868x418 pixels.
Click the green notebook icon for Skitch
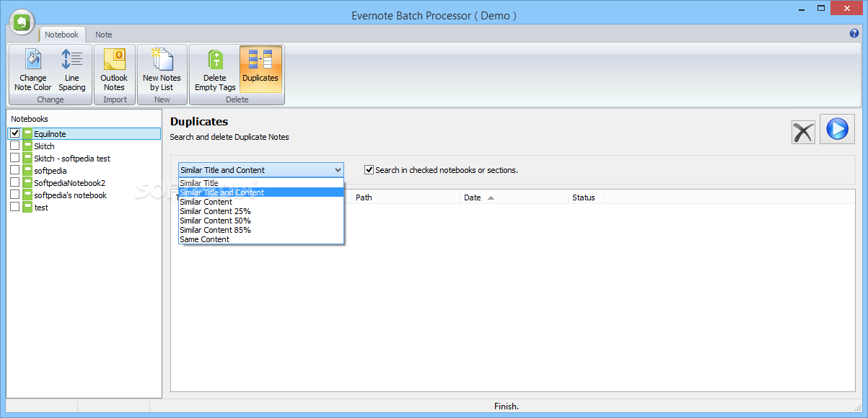(x=27, y=146)
